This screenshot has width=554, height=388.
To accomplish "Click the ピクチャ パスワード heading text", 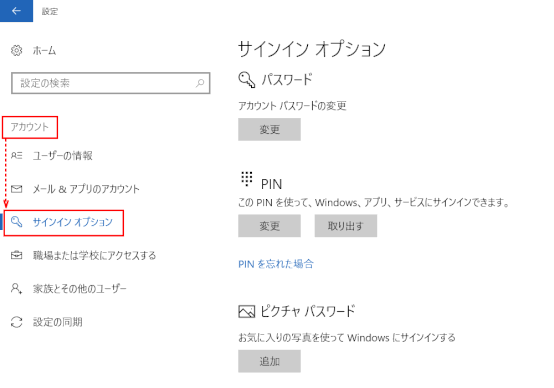I will pyautogui.click(x=308, y=311).
